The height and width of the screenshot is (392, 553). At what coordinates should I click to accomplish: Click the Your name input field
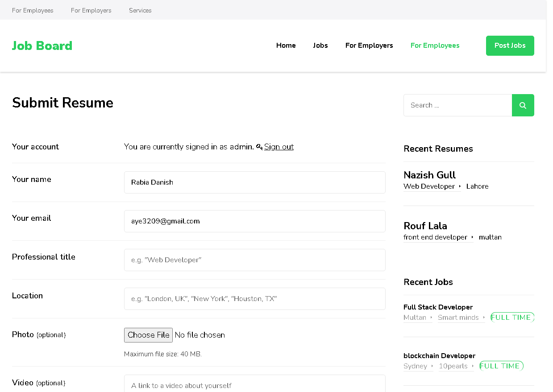point(255,182)
